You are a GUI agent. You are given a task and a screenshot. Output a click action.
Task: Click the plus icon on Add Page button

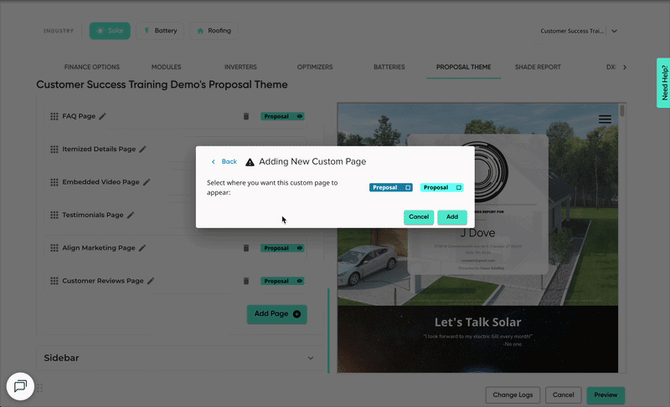click(297, 314)
